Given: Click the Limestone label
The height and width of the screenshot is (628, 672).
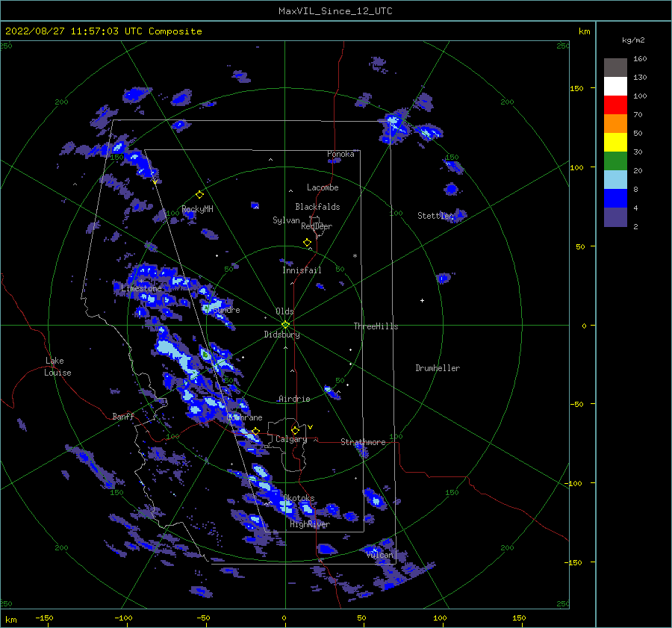Looking at the screenshot, I should pyautogui.click(x=141, y=288).
